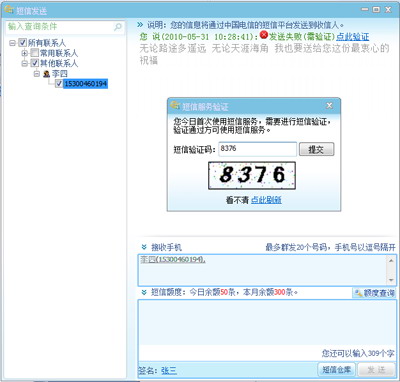
Task: Select the 李四 contact label
Action: click(59, 74)
